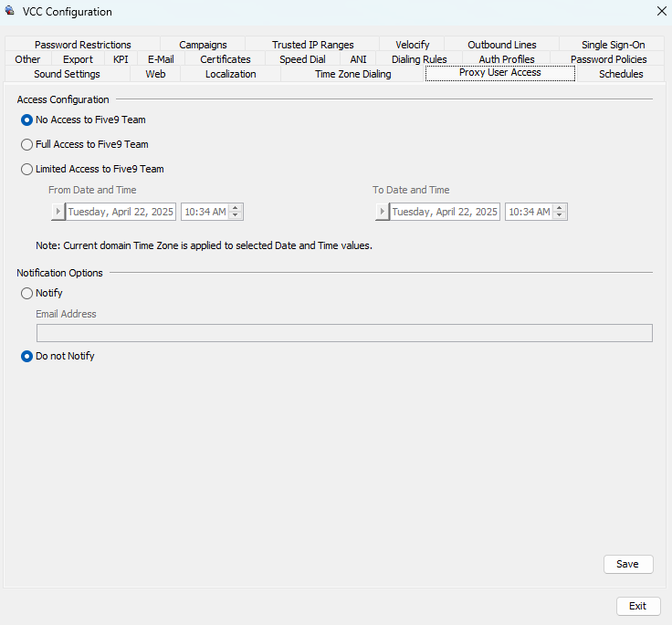Save the proxy user access settings

coord(628,564)
